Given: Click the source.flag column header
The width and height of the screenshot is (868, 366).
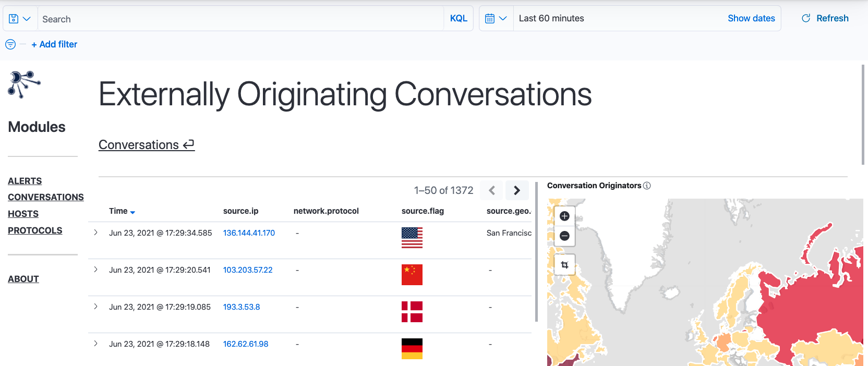Looking at the screenshot, I should pyautogui.click(x=423, y=211).
